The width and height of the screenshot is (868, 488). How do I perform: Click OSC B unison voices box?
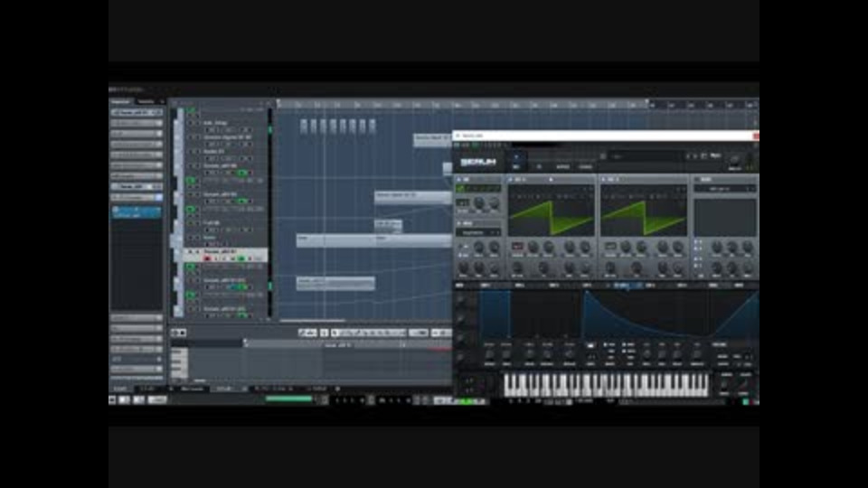[610, 247]
